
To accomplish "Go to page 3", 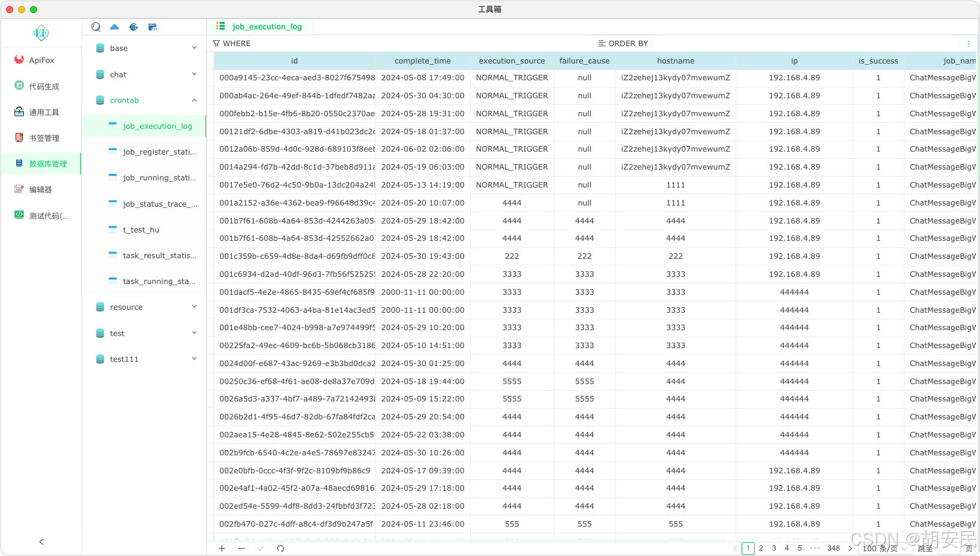I will [774, 548].
